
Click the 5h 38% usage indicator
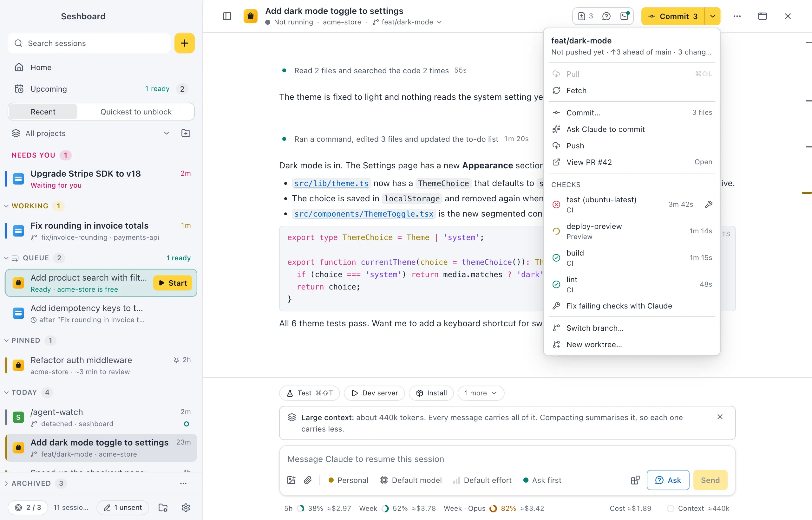point(318,509)
